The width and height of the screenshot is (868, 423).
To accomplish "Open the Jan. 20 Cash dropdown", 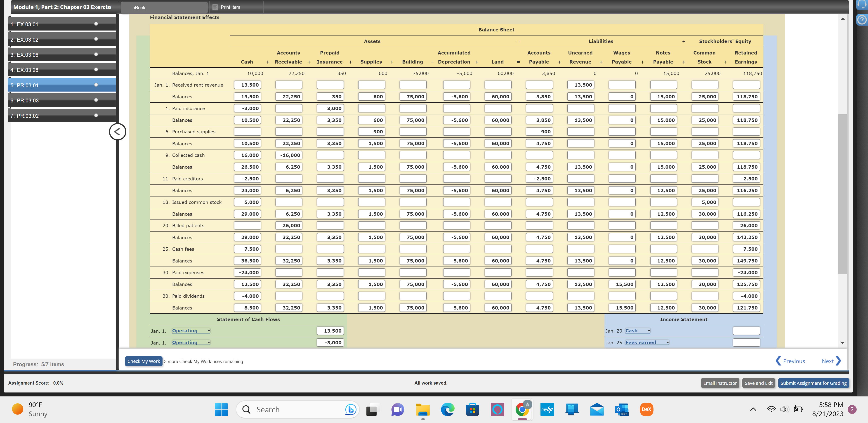I will coord(637,331).
